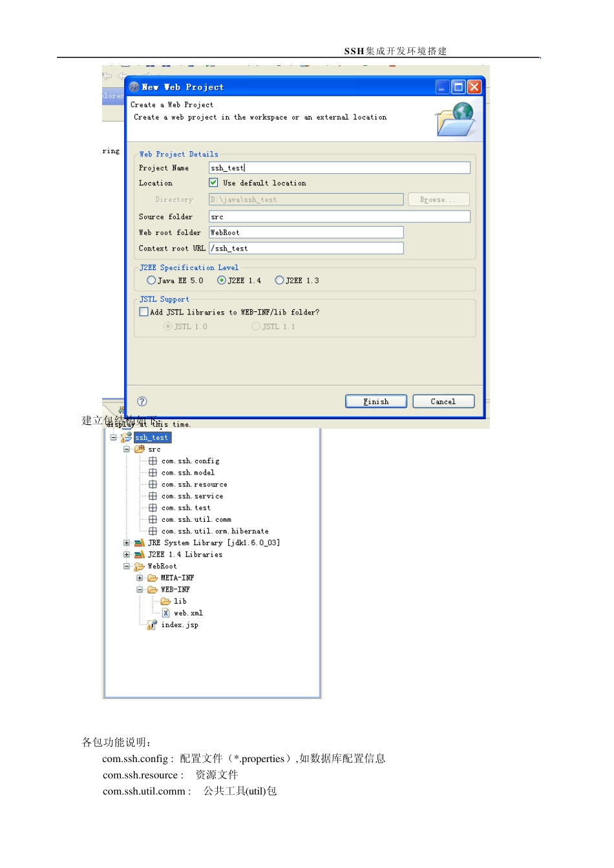Collapse the WEB-INF folder node

[x=140, y=590]
